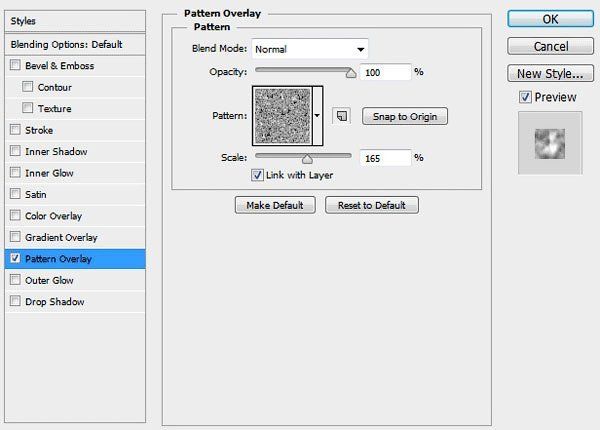Click the Opacity slider handle
The height and width of the screenshot is (430, 600).
point(351,73)
